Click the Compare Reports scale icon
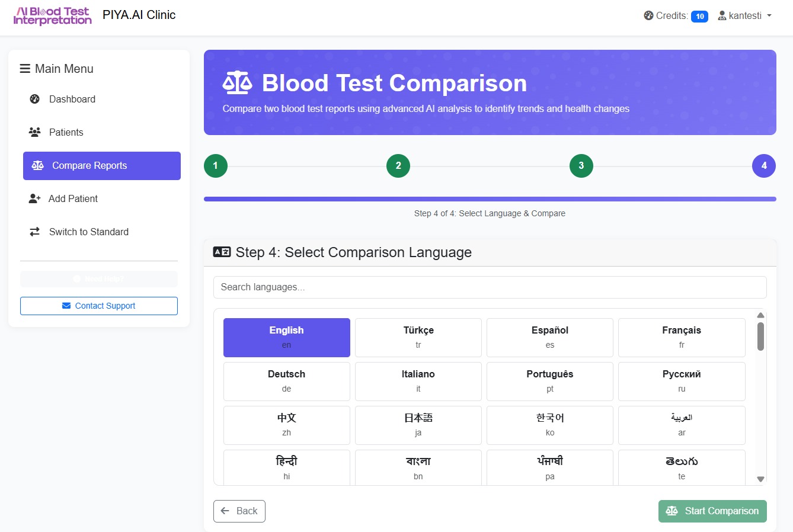The width and height of the screenshot is (793, 532). 38,166
